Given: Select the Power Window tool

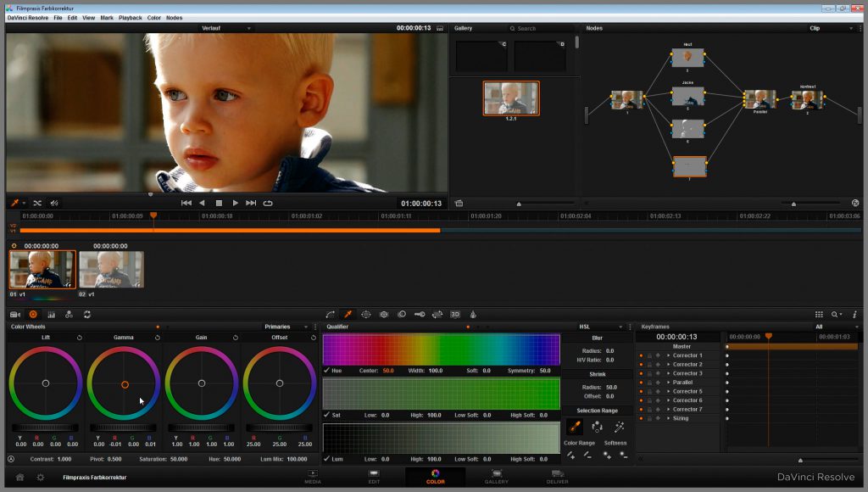Looking at the screenshot, I should 367,314.
